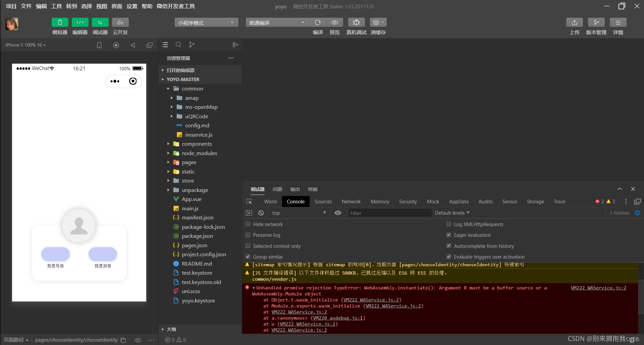This screenshot has height=345, width=644.
Task: Open source control branch icon in sidebar
Action: pyautogui.click(x=192, y=45)
